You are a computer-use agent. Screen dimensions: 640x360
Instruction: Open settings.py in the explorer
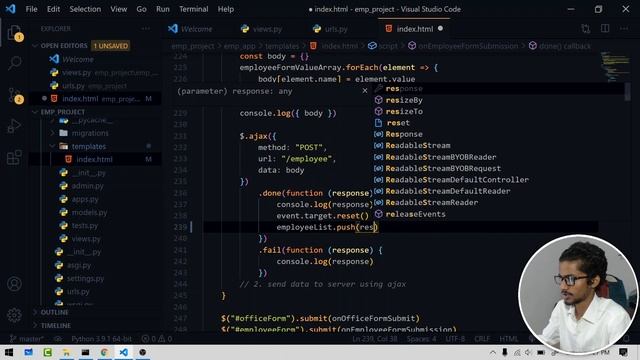pos(85,278)
